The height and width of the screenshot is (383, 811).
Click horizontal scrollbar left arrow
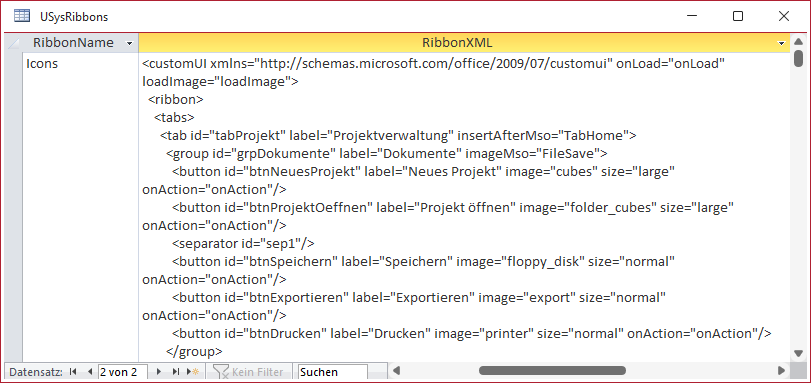(x=396, y=371)
